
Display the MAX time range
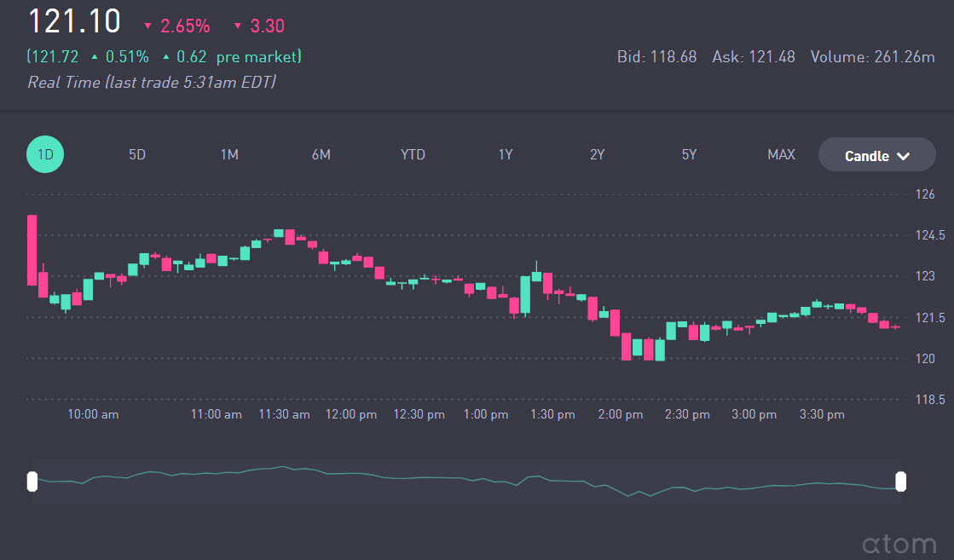tap(781, 154)
